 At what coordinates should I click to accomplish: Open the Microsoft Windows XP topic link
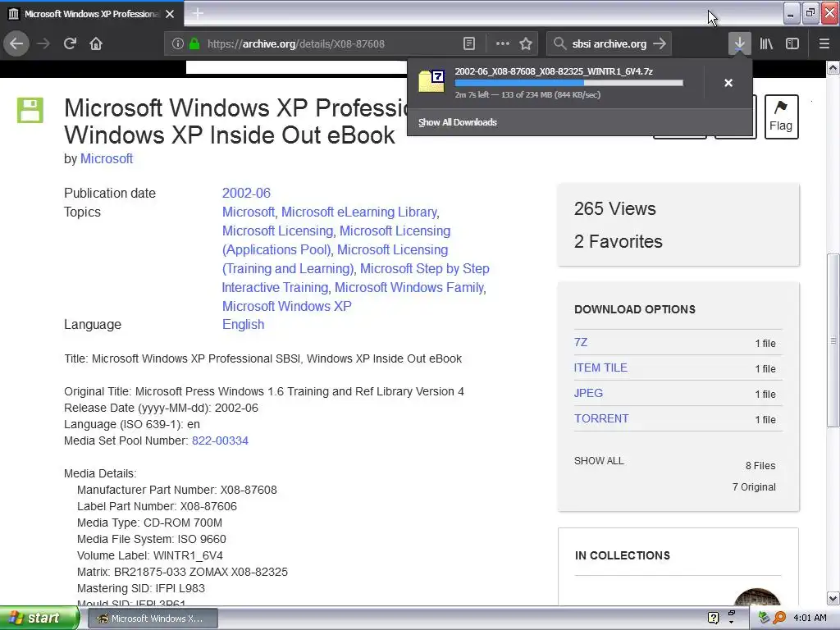click(287, 306)
